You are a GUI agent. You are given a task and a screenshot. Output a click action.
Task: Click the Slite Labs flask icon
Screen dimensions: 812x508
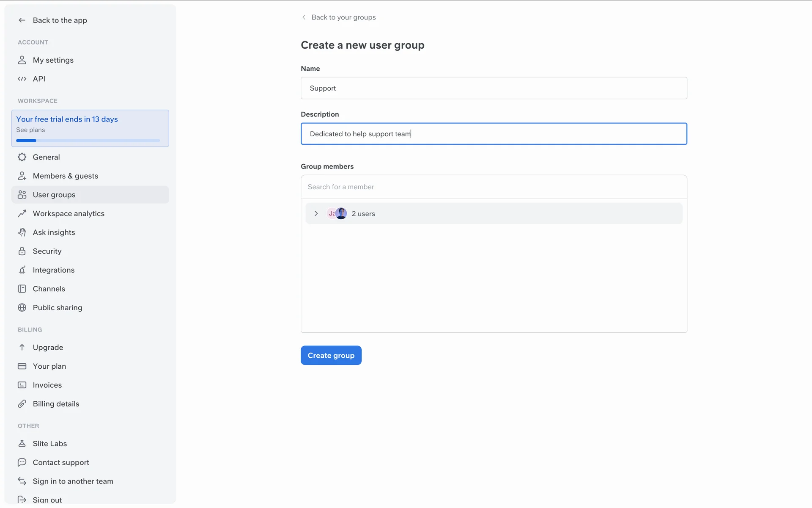click(22, 444)
